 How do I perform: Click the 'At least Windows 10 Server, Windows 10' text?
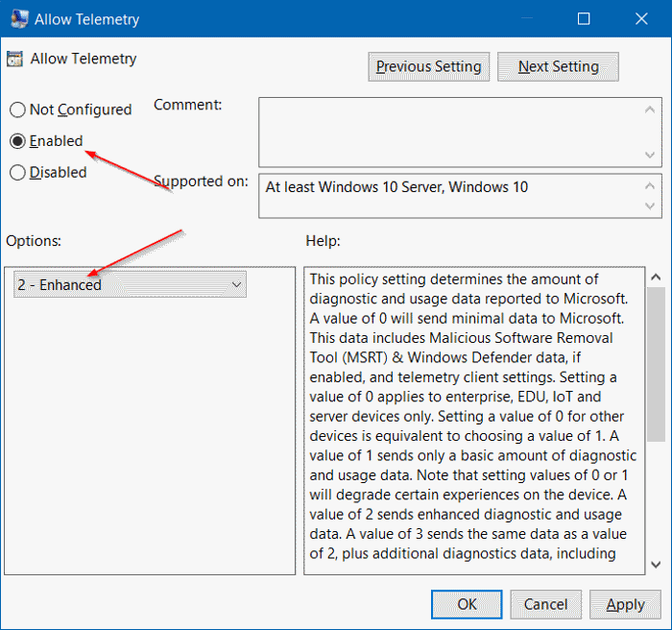click(x=396, y=187)
